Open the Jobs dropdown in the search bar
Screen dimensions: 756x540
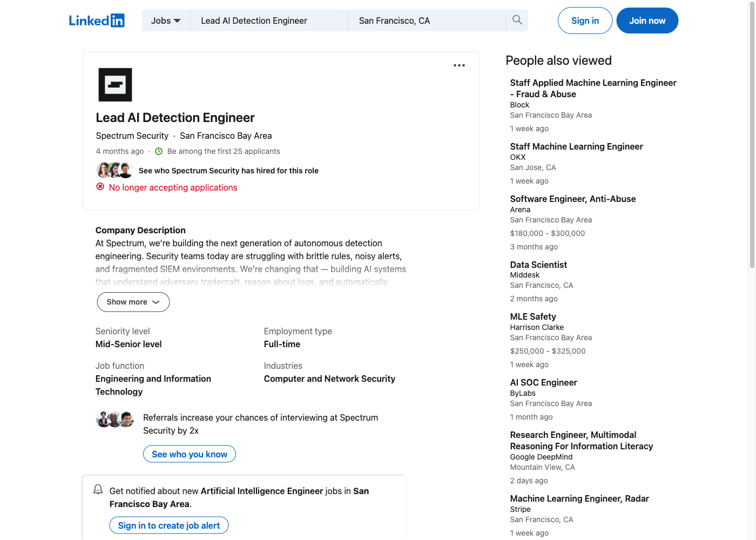point(166,21)
